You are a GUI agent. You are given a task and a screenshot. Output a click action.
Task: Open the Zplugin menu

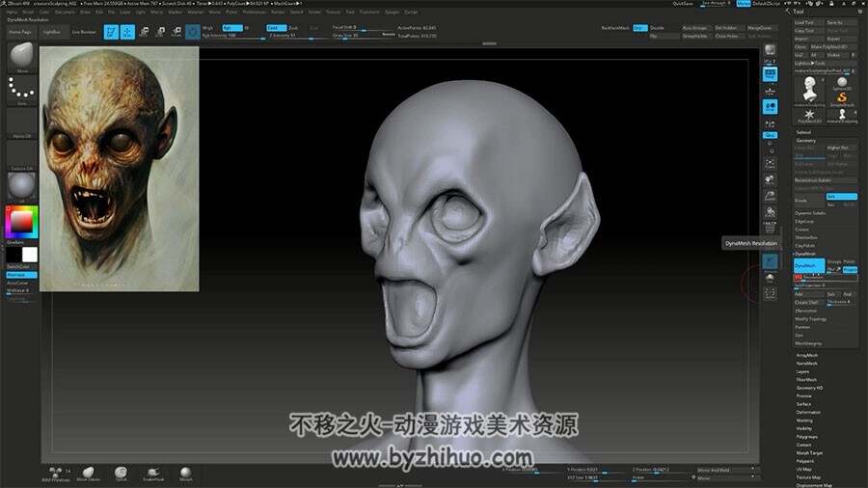(x=392, y=12)
